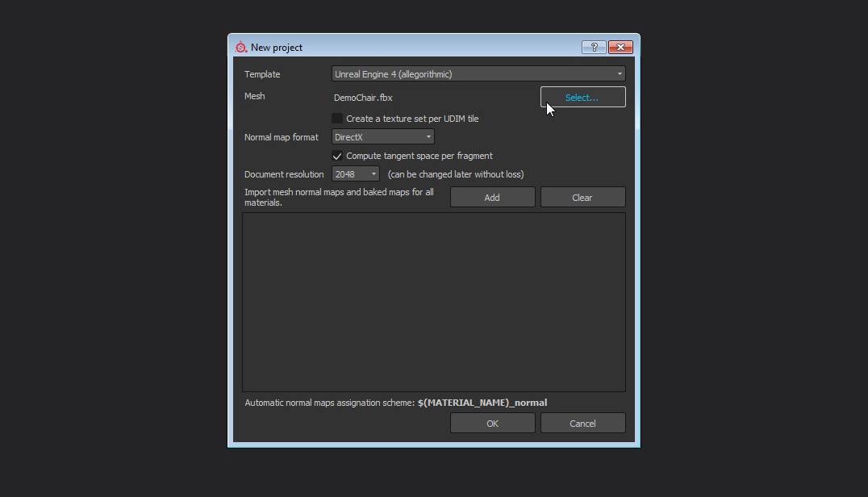
Task: Click the Normal map format label
Action: tap(281, 137)
